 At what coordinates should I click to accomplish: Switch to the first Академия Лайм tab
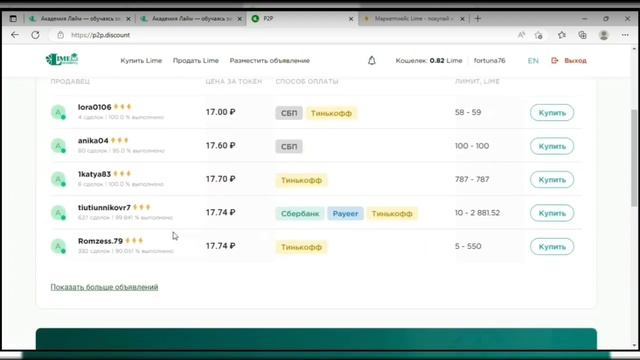click(79, 19)
